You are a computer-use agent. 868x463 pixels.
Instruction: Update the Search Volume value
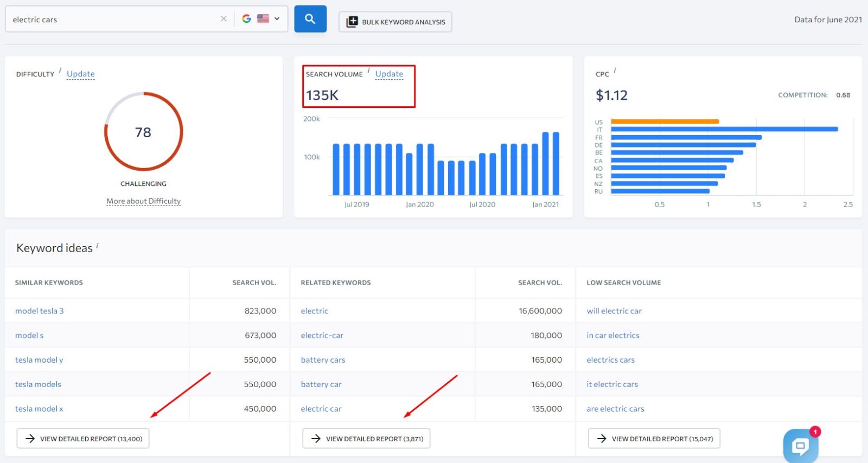pyautogui.click(x=389, y=74)
